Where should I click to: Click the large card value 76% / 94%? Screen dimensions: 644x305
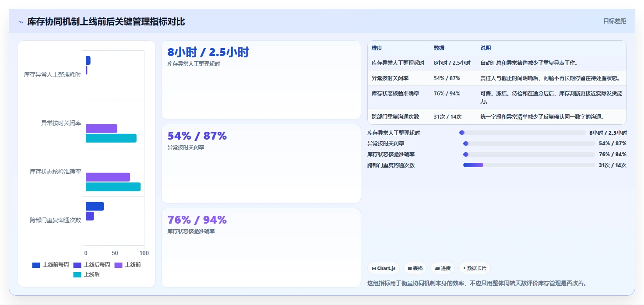[x=197, y=220]
